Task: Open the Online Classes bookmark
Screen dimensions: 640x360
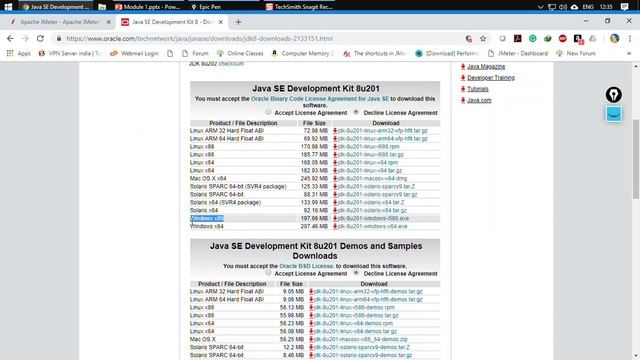Action: (x=240, y=53)
